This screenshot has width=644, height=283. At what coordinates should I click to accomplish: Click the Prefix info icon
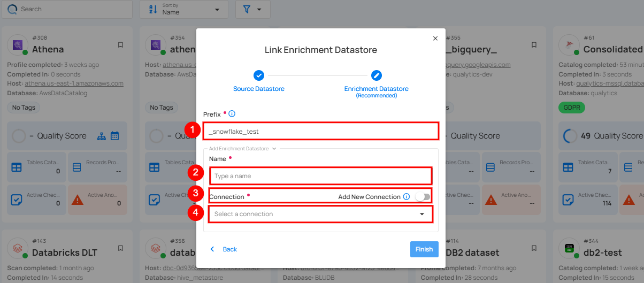(x=232, y=114)
